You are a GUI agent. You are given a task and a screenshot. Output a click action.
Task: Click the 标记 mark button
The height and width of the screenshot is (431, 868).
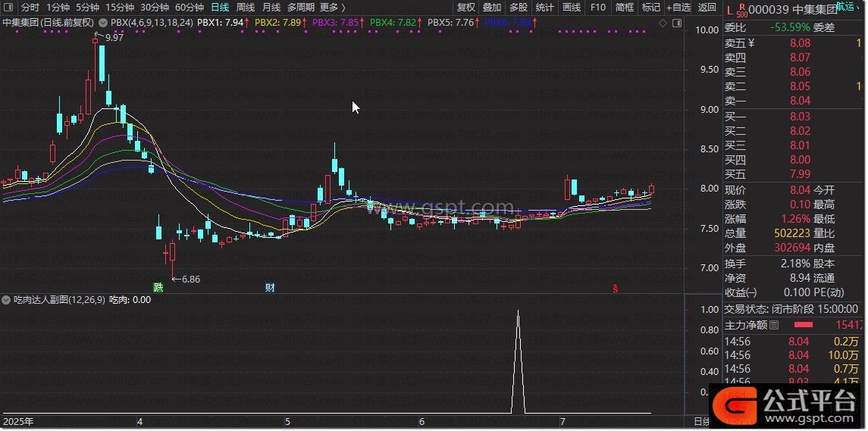point(651,7)
